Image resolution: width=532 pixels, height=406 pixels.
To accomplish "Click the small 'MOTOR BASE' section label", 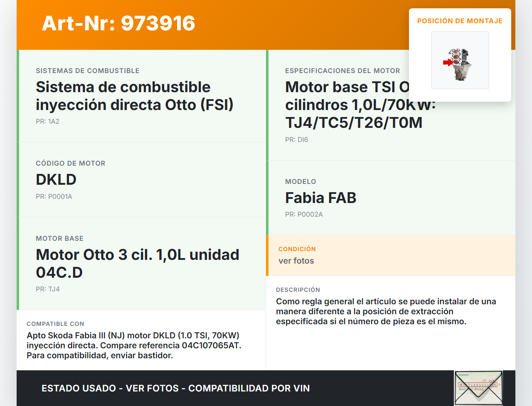I will (x=60, y=239).
